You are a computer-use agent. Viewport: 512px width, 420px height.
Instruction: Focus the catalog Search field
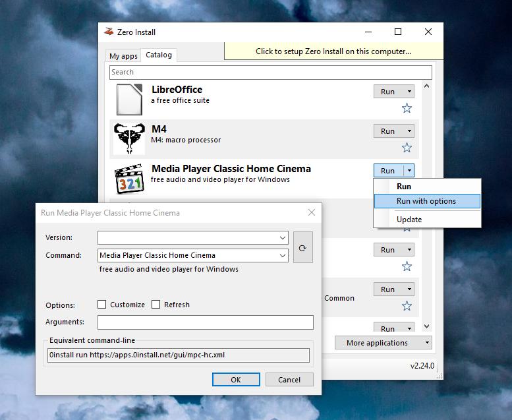point(271,73)
